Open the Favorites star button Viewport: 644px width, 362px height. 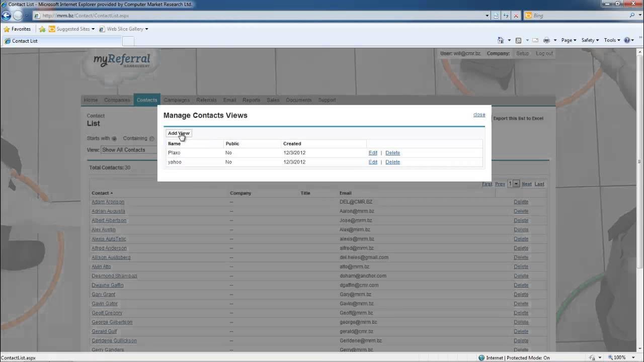17,29
